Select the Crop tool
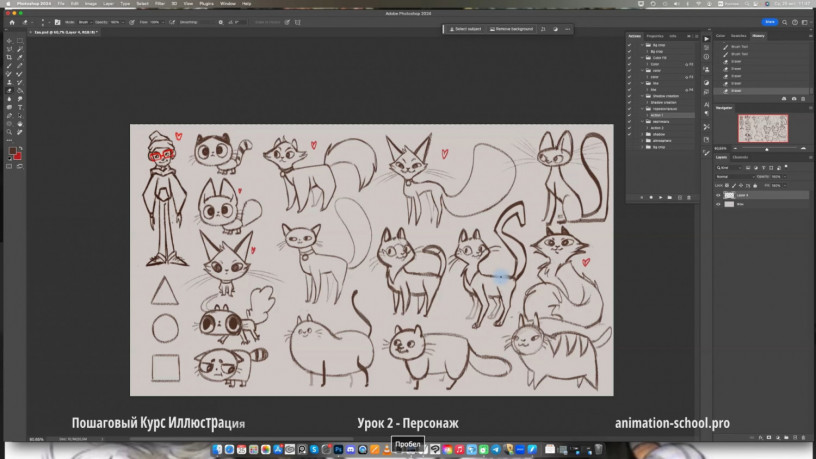Viewport: 816px width, 459px height. pos(9,57)
